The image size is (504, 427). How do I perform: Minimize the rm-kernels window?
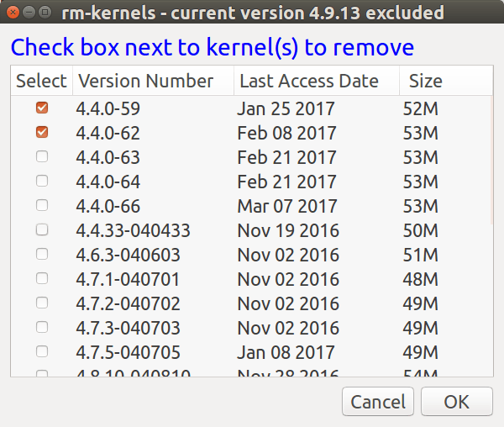pyautogui.click(x=29, y=13)
